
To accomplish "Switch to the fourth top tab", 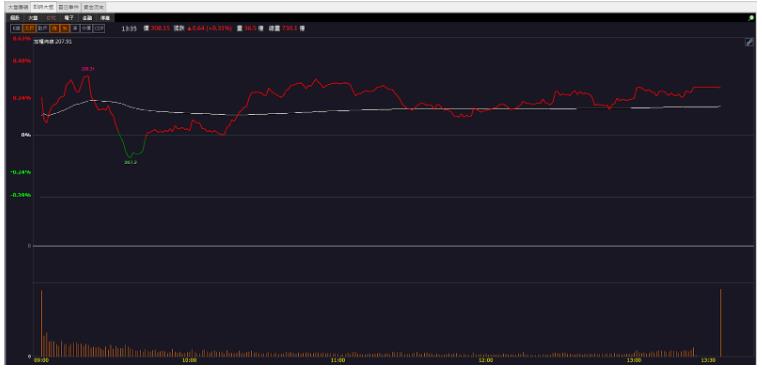I will coord(93,7).
